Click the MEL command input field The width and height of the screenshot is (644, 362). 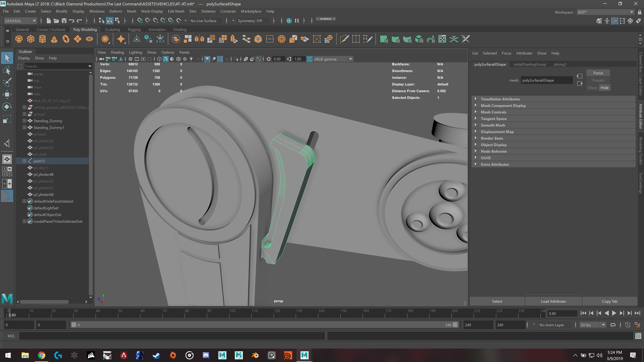tap(172, 336)
